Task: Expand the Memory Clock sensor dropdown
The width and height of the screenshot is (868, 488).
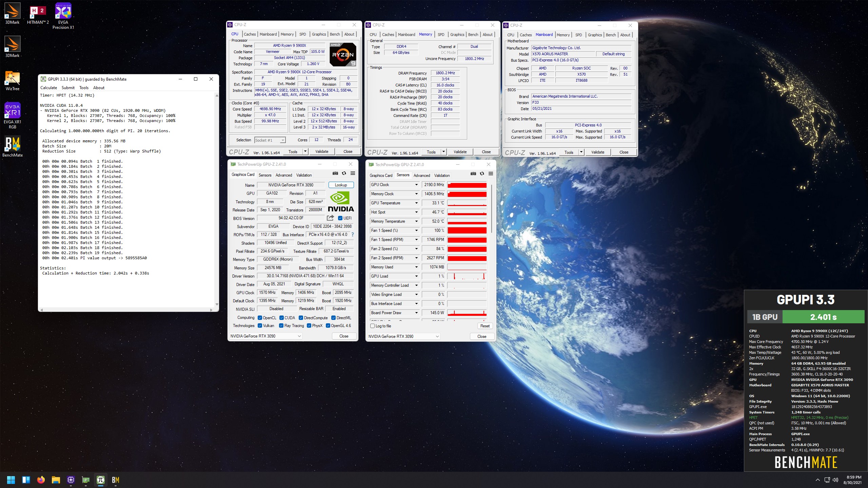Action: point(416,194)
